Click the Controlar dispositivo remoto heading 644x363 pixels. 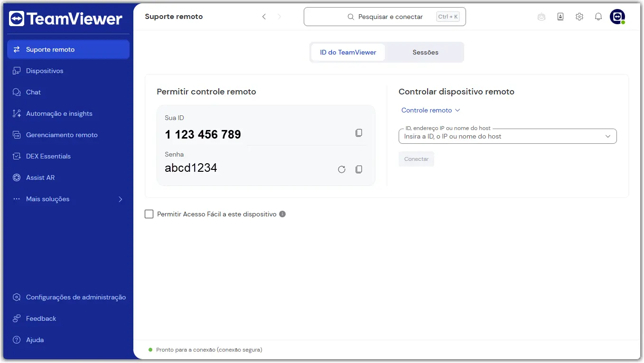pos(457,92)
